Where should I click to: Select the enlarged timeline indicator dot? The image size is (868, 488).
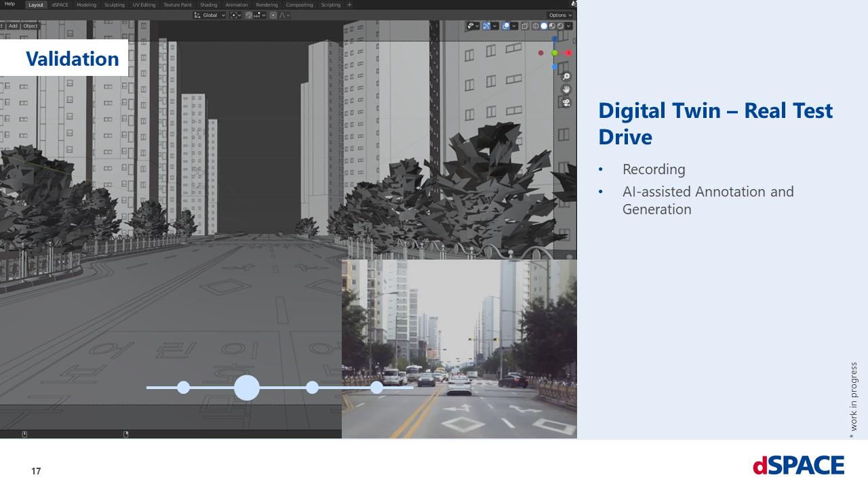(x=247, y=388)
